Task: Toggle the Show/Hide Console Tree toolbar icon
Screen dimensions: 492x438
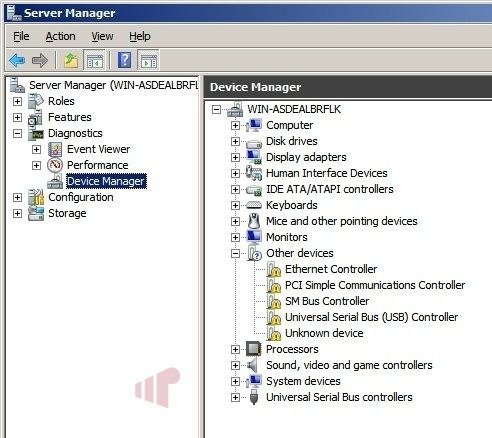Action: click(94, 60)
